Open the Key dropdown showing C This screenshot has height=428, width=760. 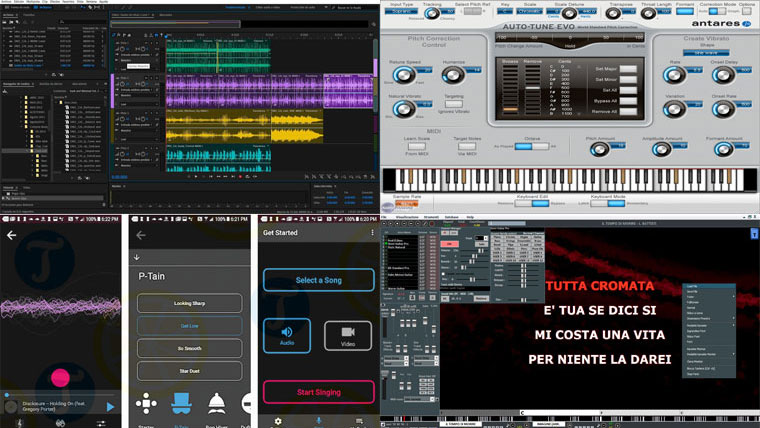coord(505,11)
